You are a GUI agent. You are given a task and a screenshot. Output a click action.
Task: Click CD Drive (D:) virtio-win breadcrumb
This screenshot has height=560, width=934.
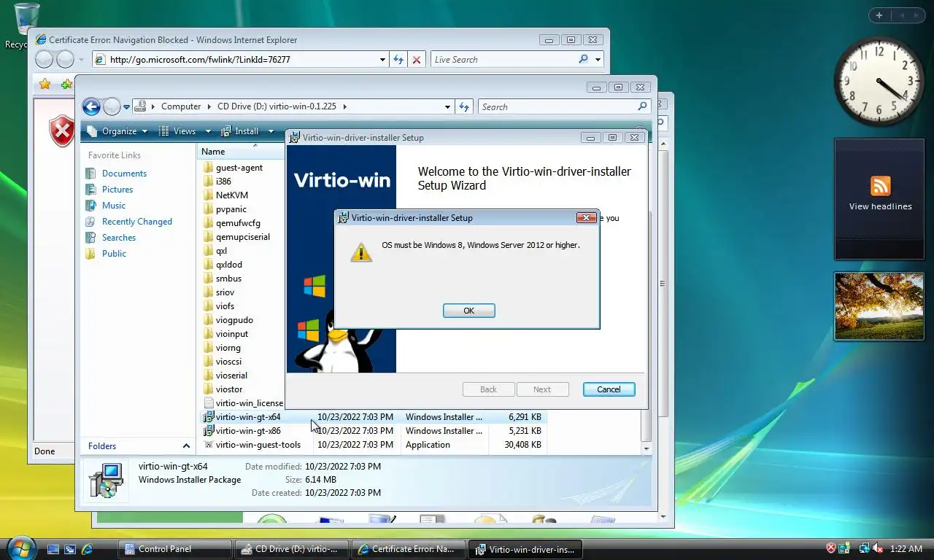point(277,106)
